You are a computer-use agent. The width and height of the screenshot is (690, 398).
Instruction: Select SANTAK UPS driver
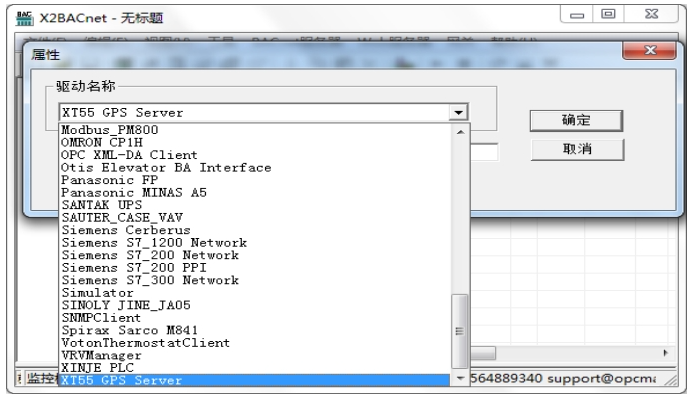pyautogui.click(x=255, y=205)
